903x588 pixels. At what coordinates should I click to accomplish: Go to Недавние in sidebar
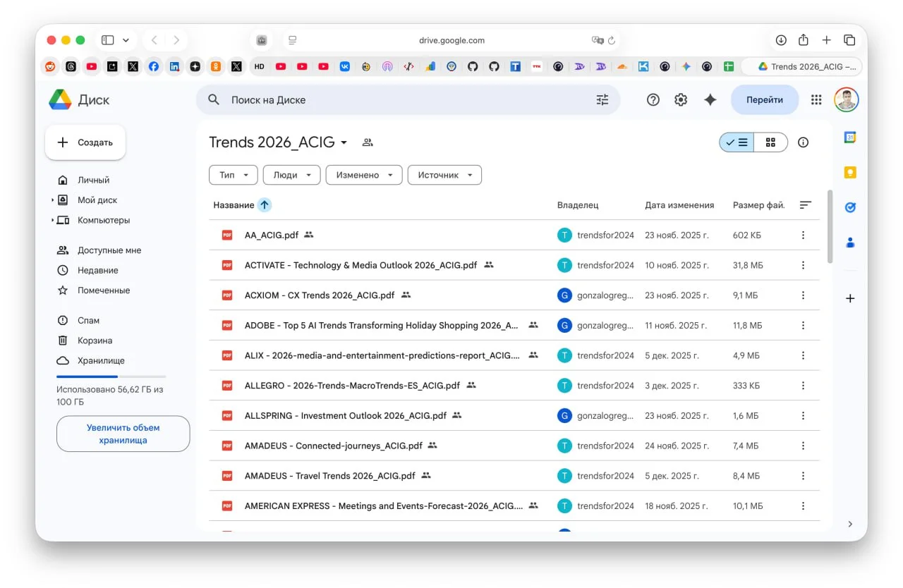(97, 270)
